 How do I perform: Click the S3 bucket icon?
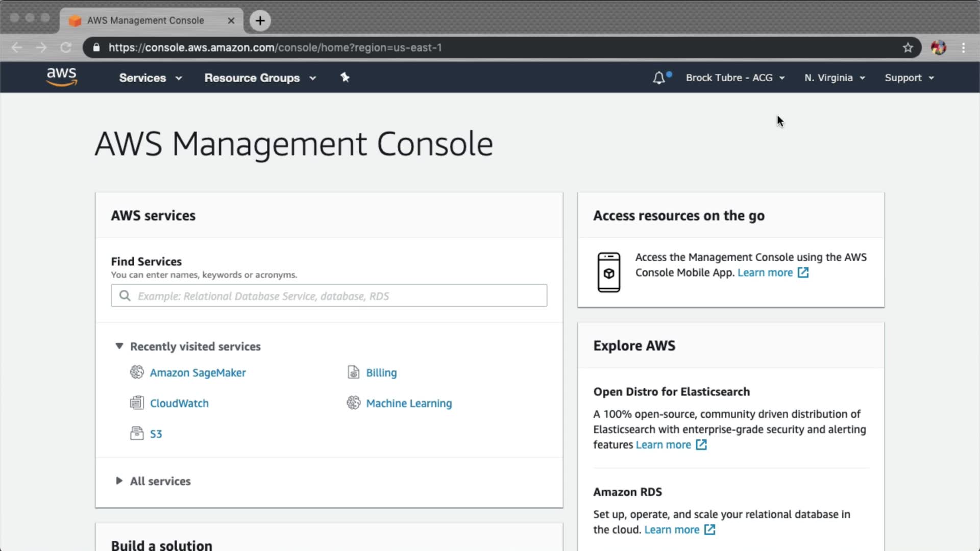[x=137, y=434]
